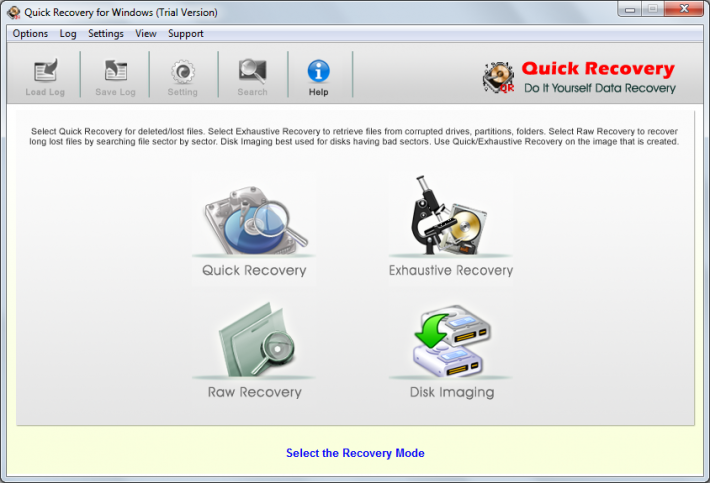Image resolution: width=710 pixels, height=483 pixels.
Task: Open the Log menu
Action: click(68, 33)
